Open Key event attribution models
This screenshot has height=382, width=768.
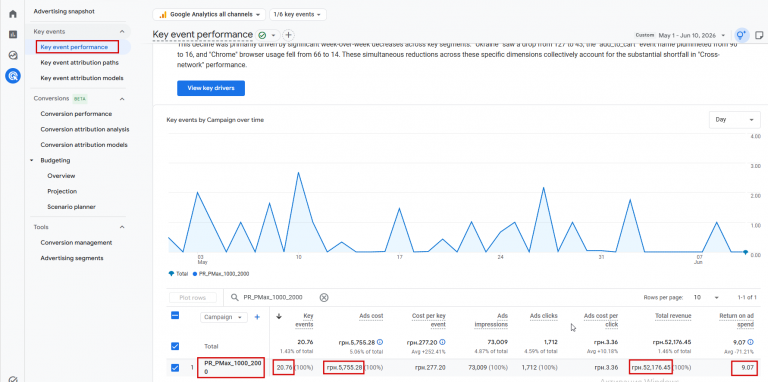click(82, 78)
